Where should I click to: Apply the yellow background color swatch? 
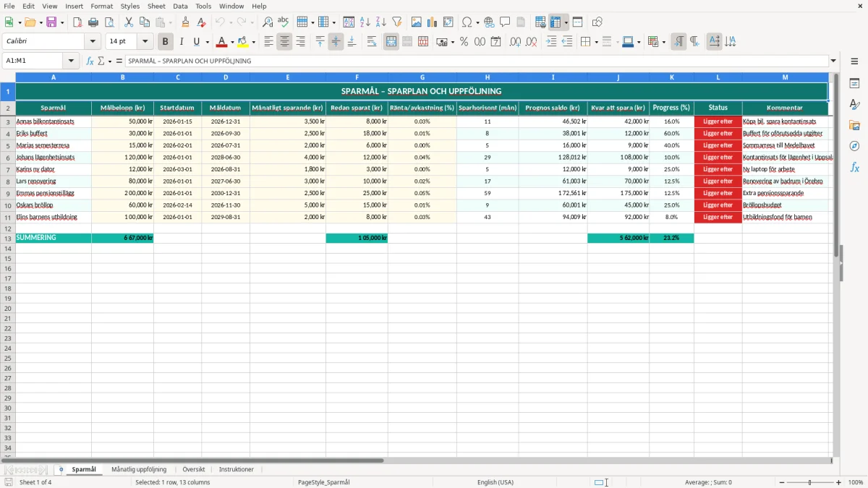point(243,42)
